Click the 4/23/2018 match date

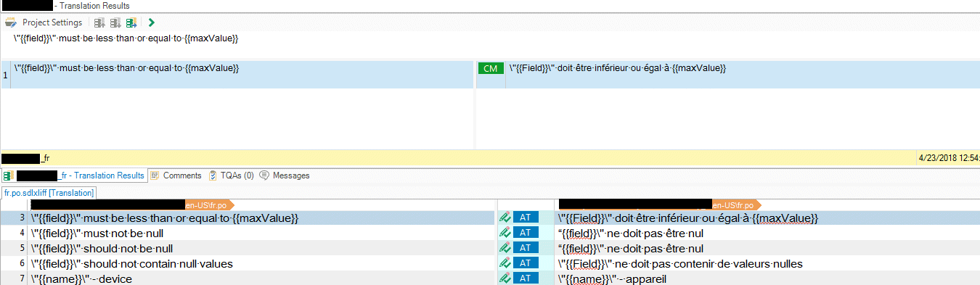[x=949, y=157]
